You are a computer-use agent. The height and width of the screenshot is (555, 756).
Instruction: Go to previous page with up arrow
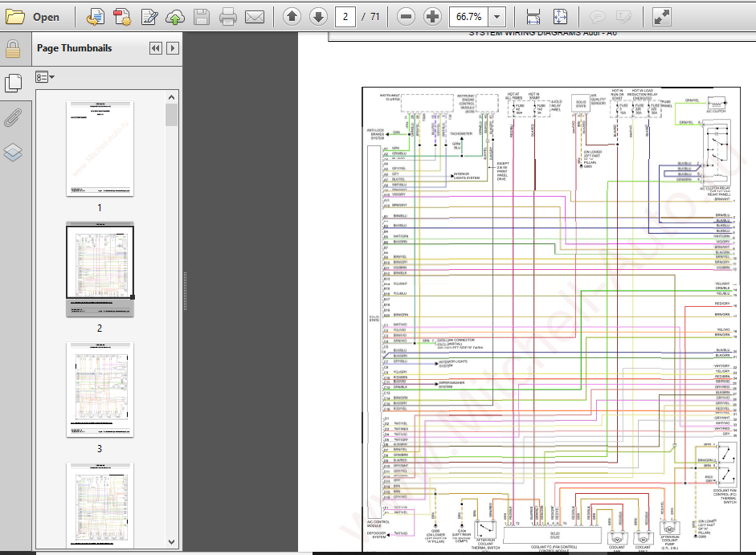pyautogui.click(x=292, y=17)
